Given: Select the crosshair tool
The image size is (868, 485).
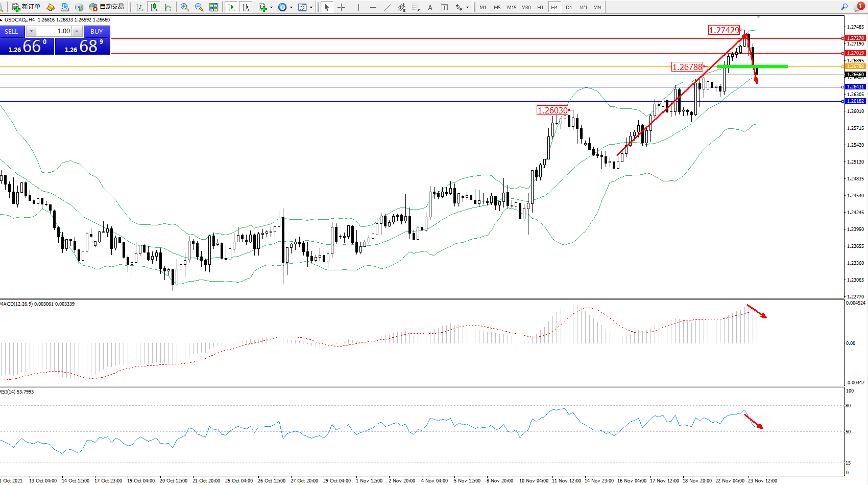Looking at the screenshot, I should point(341,7).
